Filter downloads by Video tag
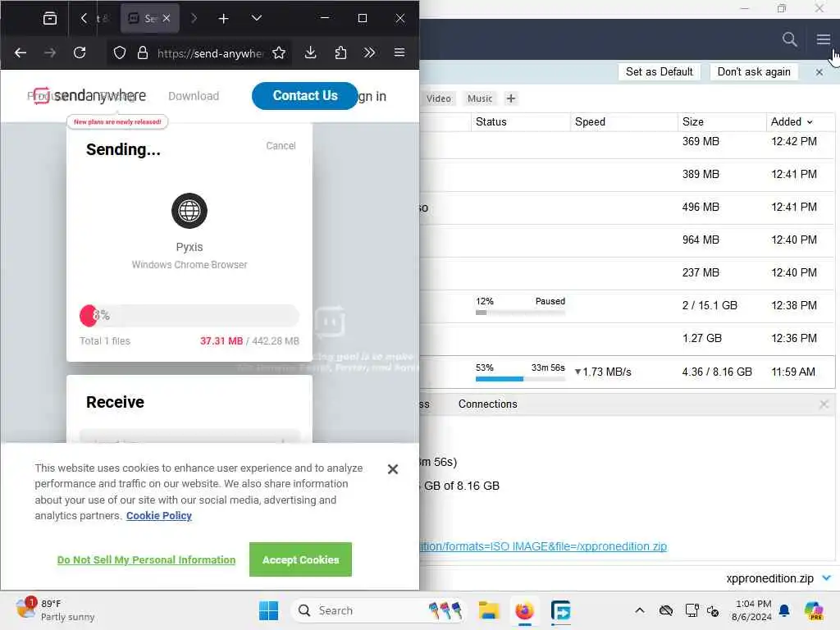 tap(439, 98)
